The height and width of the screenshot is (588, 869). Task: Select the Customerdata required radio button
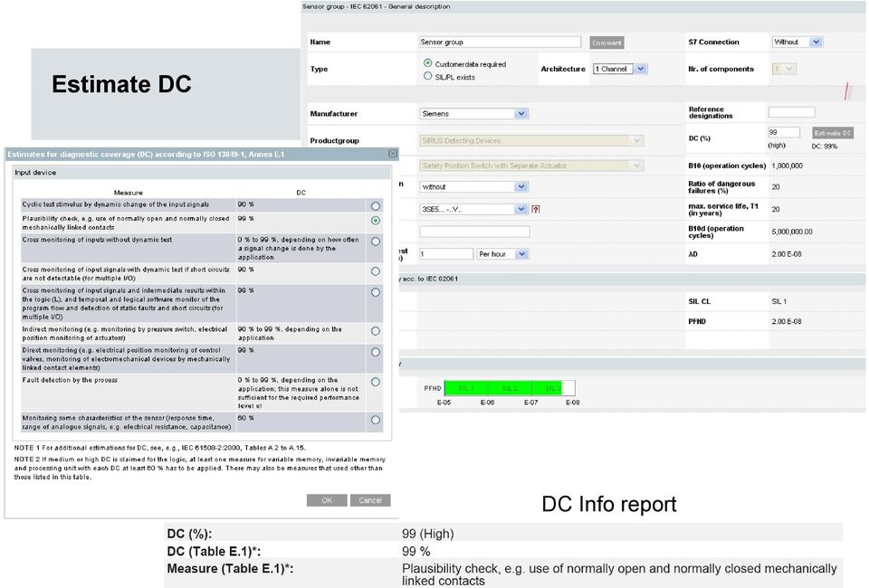tap(427, 63)
